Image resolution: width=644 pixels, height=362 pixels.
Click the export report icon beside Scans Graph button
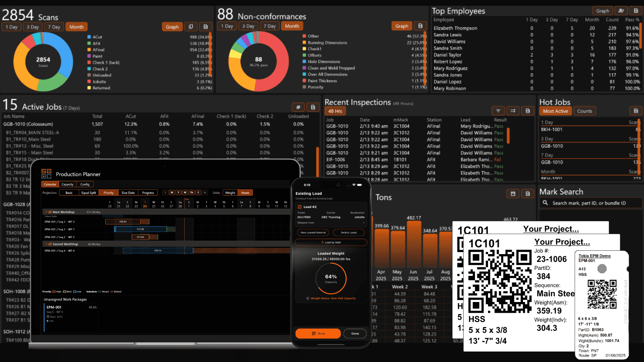[206, 26]
